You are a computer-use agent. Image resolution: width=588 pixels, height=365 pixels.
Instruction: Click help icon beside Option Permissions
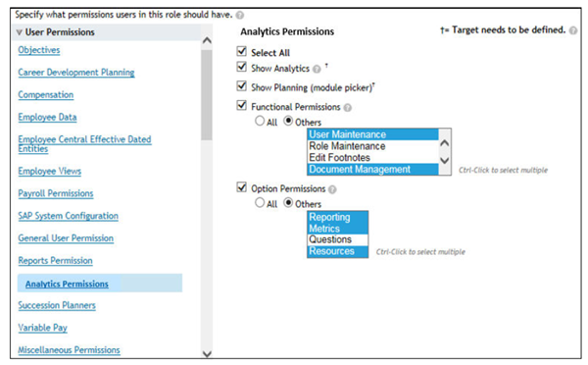click(332, 189)
